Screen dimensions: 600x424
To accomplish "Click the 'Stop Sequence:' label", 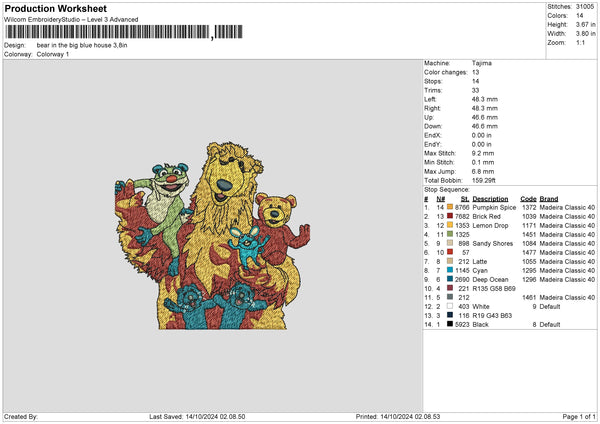I will coord(447,189).
